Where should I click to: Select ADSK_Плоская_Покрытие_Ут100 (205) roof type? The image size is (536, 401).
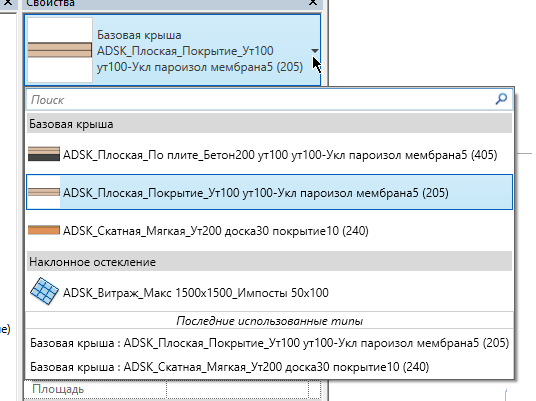click(x=269, y=192)
